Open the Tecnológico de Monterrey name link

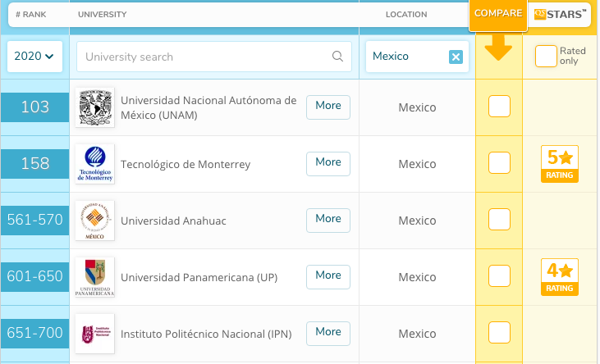pos(185,165)
